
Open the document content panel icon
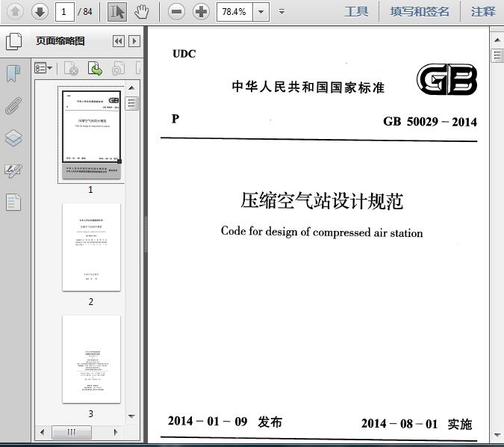[x=13, y=203]
